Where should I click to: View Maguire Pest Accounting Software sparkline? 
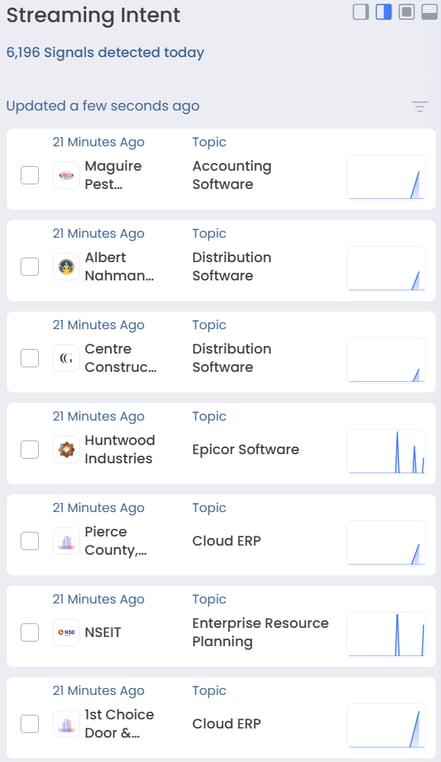tap(386, 177)
